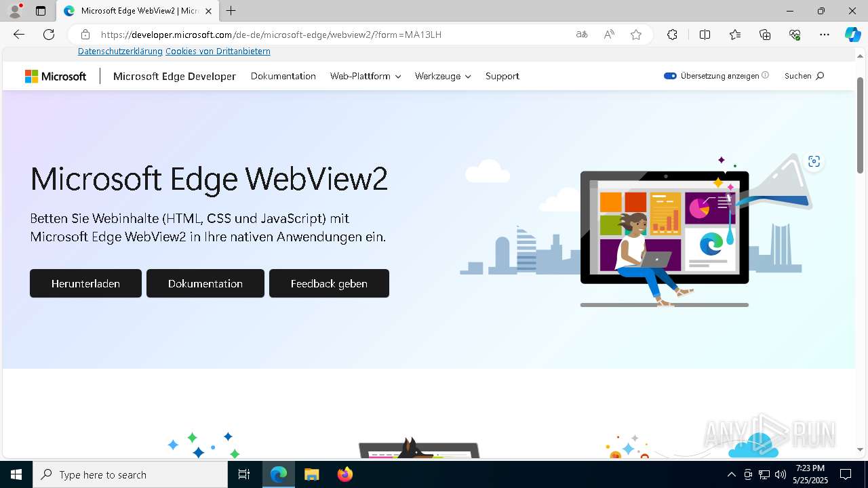The height and width of the screenshot is (488, 868).
Task: Click the Edge taskbar icon
Action: click(x=279, y=474)
